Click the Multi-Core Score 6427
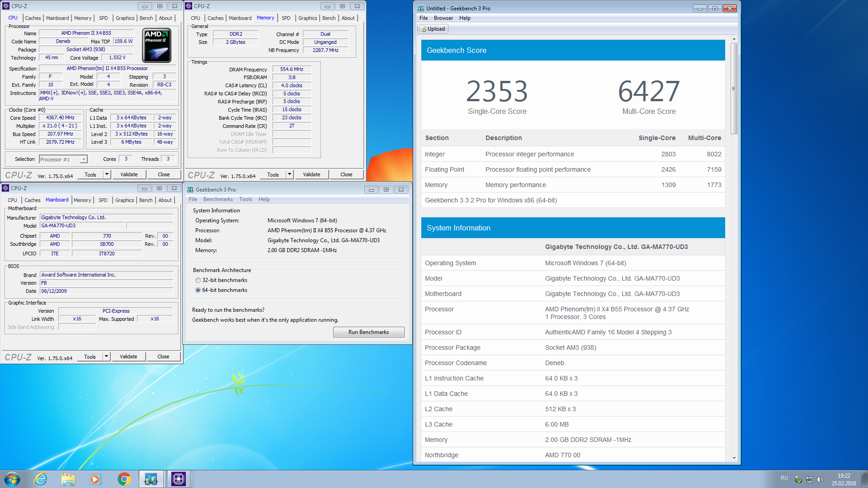Viewport: 868px width, 488px height. click(x=649, y=91)
